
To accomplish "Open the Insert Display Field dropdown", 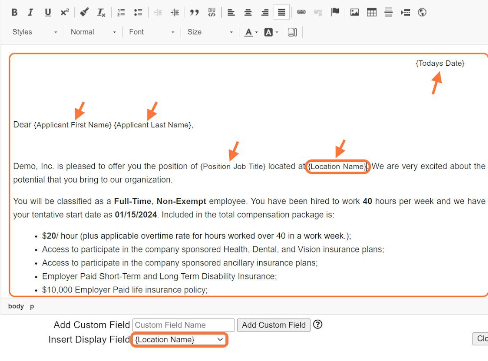I will pyautogui.click(x=179, y=340).
